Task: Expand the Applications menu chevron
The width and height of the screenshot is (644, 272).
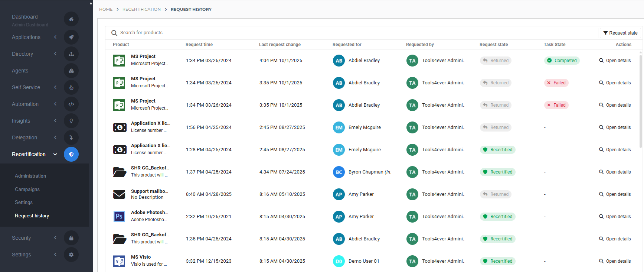Action: [x=55, y=37]
